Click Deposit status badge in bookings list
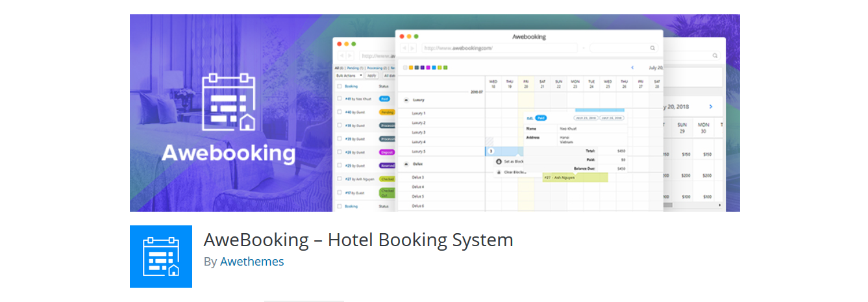This screenshot has height=302, width=868. 387,152
